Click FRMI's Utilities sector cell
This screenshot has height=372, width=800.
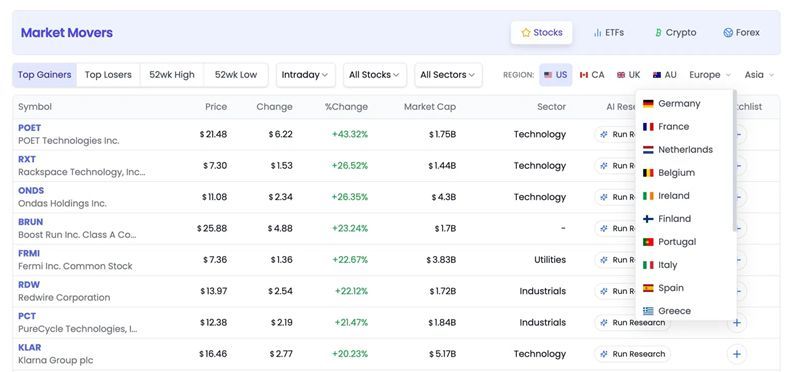[x=550, y=260]
